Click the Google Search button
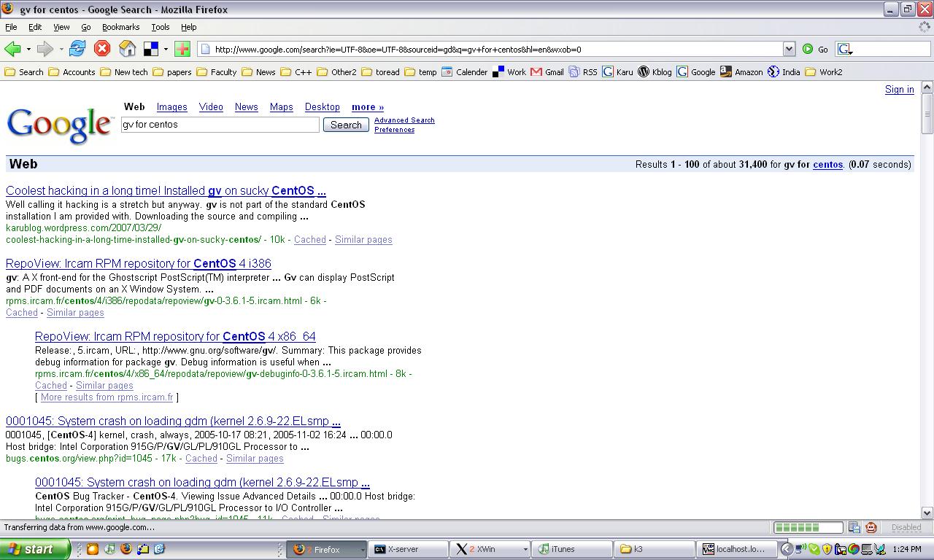 click(x=346, y=125)
